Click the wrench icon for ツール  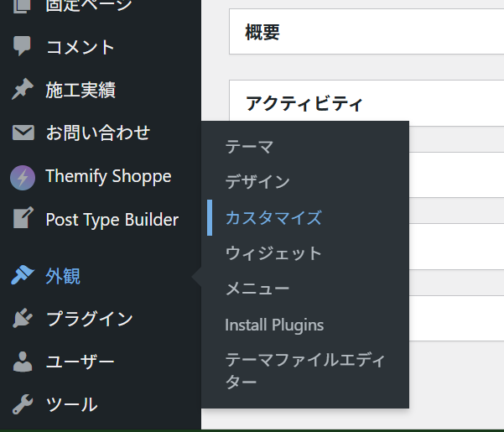[23, 404]
